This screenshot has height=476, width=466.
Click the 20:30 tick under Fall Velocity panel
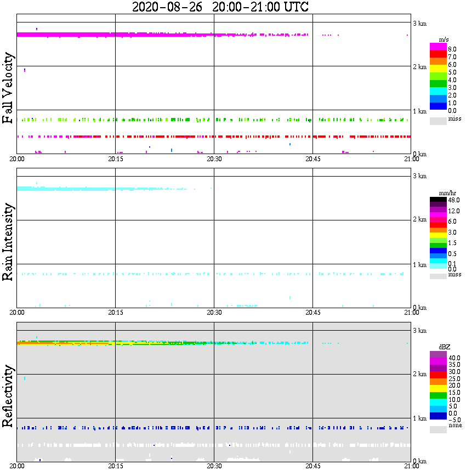click(214, 159)
